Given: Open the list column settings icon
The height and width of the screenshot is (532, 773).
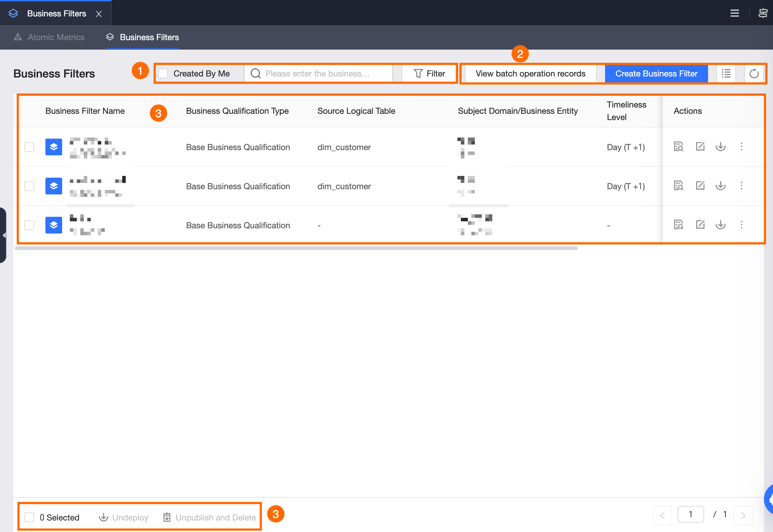Looking at the screenshot, I should (726, 74).
